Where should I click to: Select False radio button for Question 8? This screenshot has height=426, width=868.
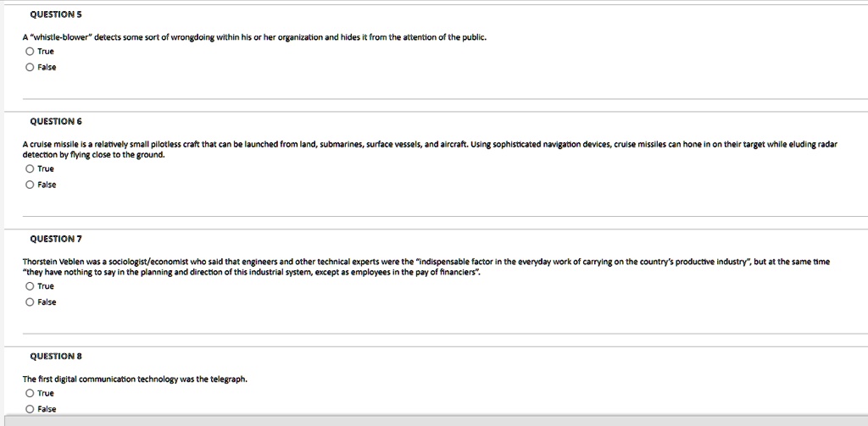coord(30,409)
